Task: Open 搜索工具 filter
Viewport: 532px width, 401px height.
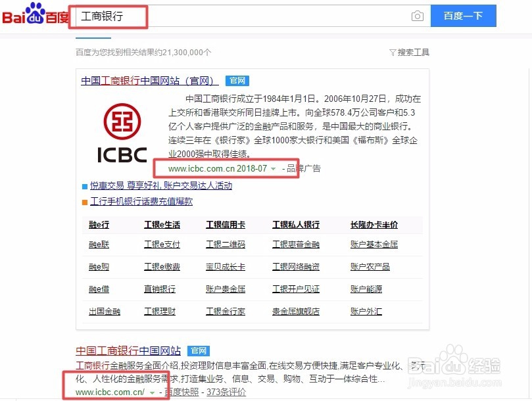Action: [409, 52]
